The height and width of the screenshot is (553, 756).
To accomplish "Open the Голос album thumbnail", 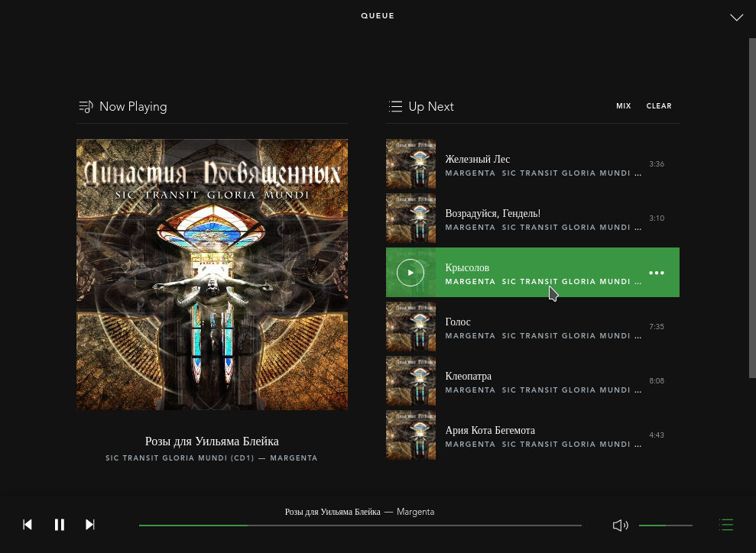I will (410, 327).
